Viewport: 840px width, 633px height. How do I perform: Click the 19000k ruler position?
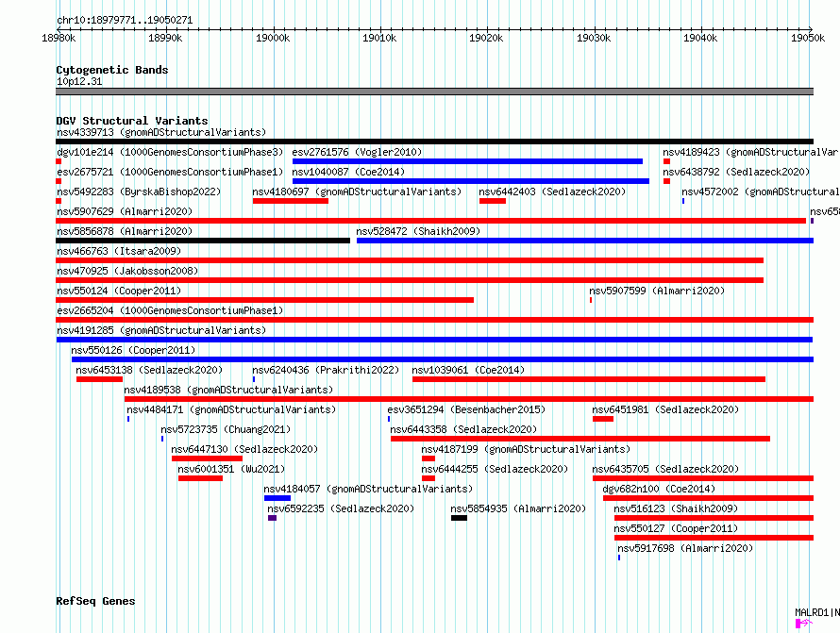point(273,38)
